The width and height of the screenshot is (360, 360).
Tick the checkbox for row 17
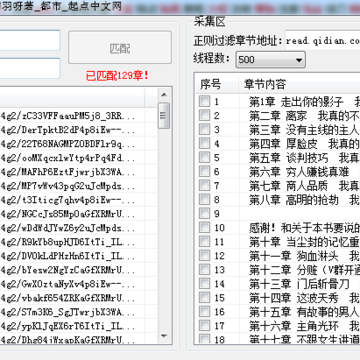click(x=204, y=326)
